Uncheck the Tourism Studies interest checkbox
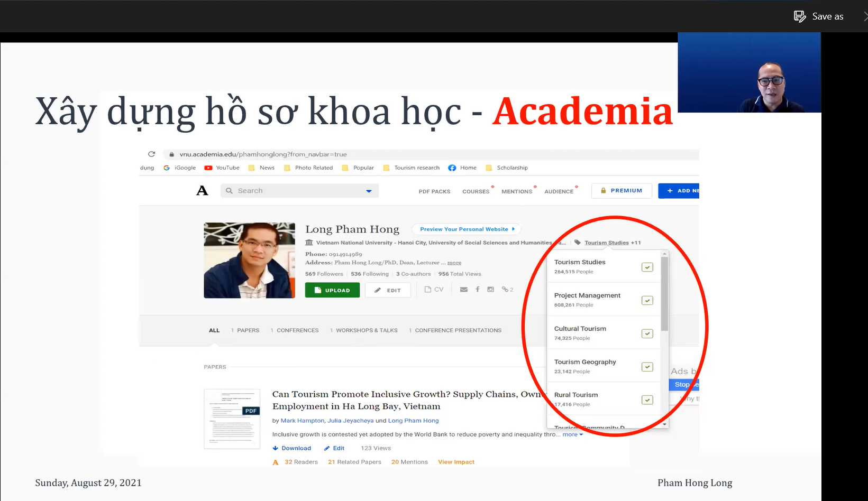The height and width of the screenshot is (501, 868). (x=647, y=267)
